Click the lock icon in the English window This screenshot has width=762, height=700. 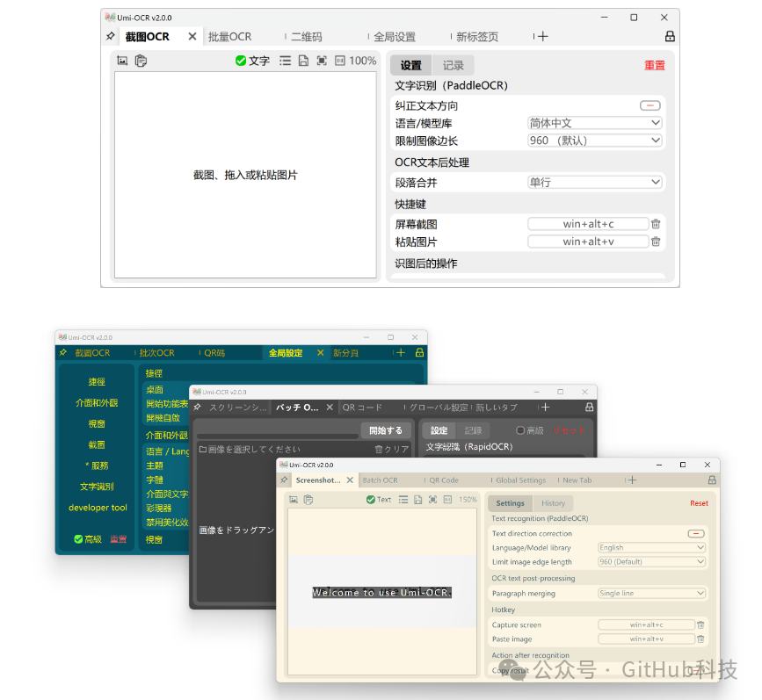click(x=712, y=480)
